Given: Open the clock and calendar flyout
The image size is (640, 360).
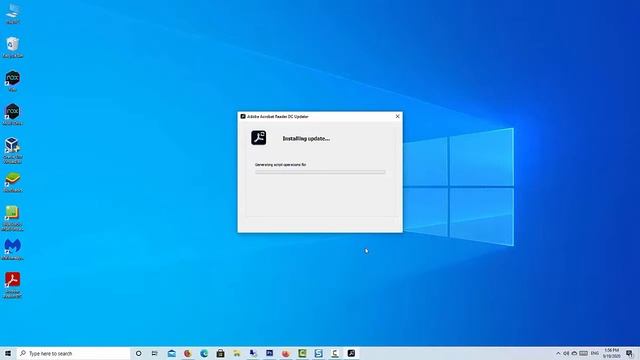Looking at the screenshot, I should pos(611,353).
